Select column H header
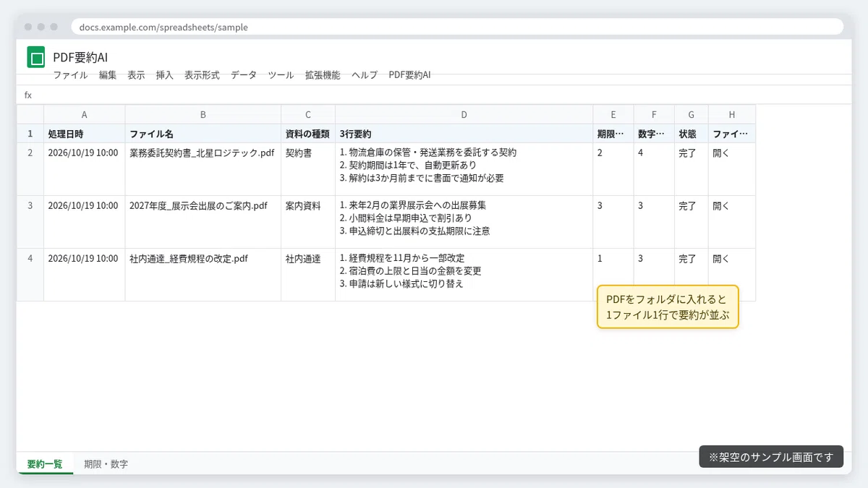Viewport: 868px width, 488px height. click(x=732, y=114)
